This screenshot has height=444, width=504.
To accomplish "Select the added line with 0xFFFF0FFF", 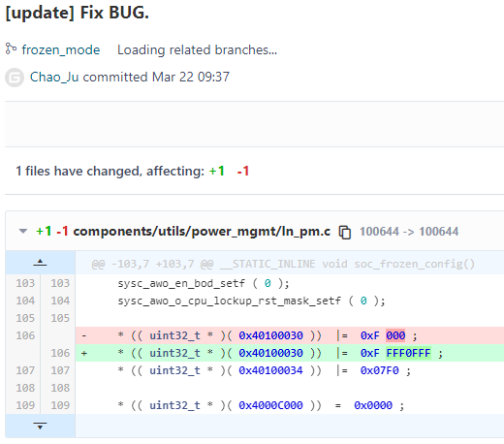I will click(290, 353).
